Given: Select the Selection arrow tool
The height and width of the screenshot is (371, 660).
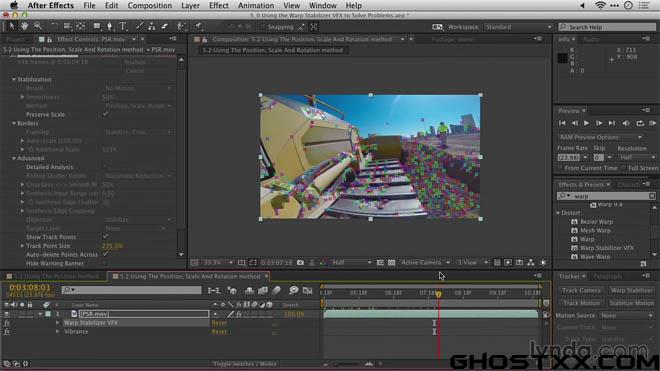Looking at the screenshot, I should coord(11,26).
